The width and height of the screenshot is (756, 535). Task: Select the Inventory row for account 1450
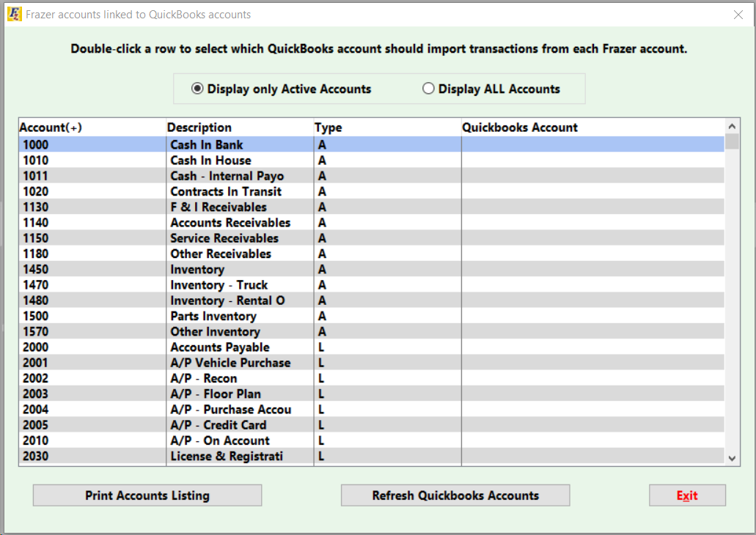[x=372, y=270]
